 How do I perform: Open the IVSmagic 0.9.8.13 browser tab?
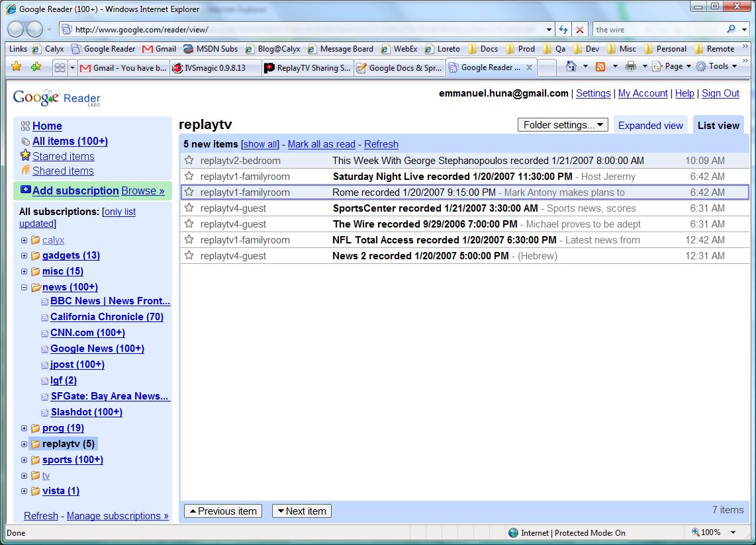[x=216, y=68]
